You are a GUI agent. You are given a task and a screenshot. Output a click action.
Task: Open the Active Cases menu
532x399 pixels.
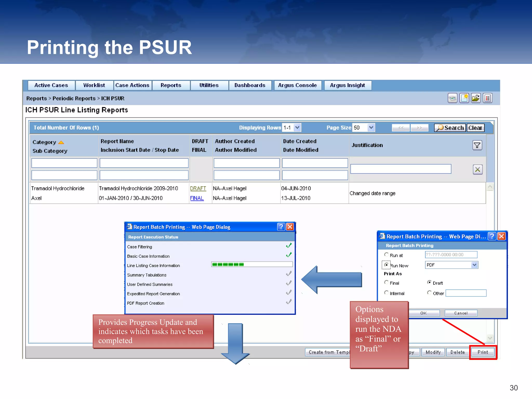click(x=51, y=85)
